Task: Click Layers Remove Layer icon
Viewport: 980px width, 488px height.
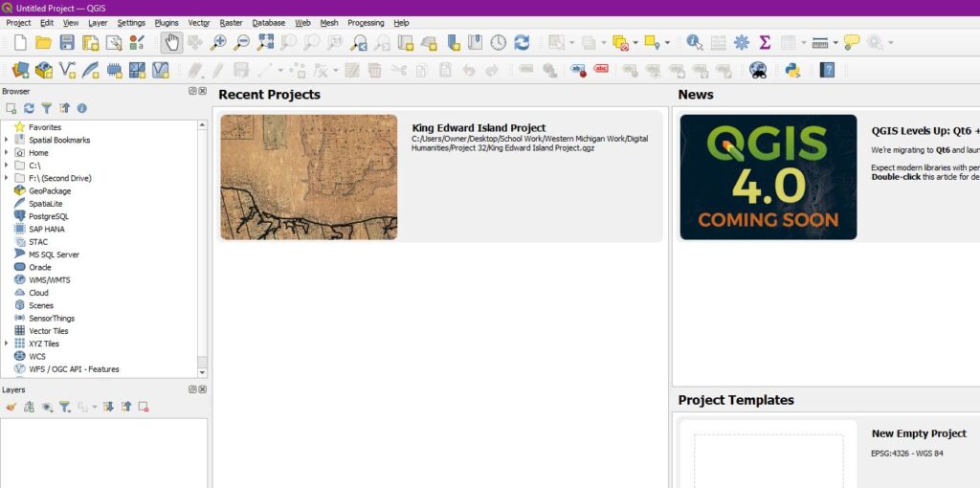Action: 144,407
